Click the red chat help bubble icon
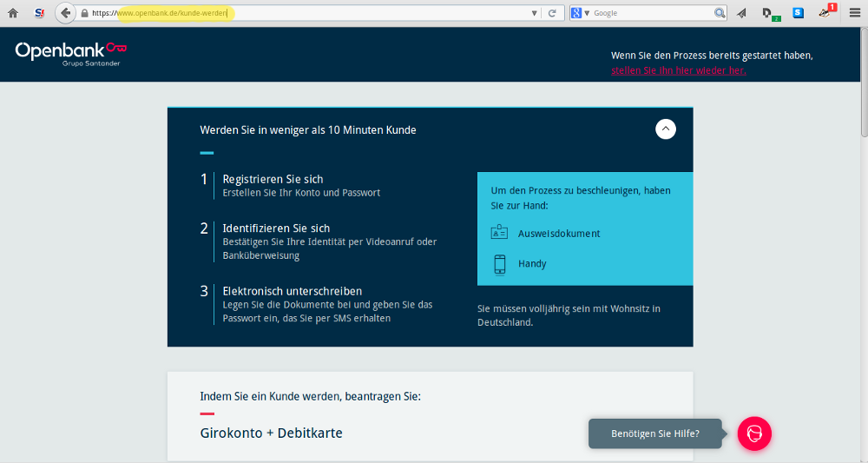The width and height of the screenshot is (868, 463). 754,433
